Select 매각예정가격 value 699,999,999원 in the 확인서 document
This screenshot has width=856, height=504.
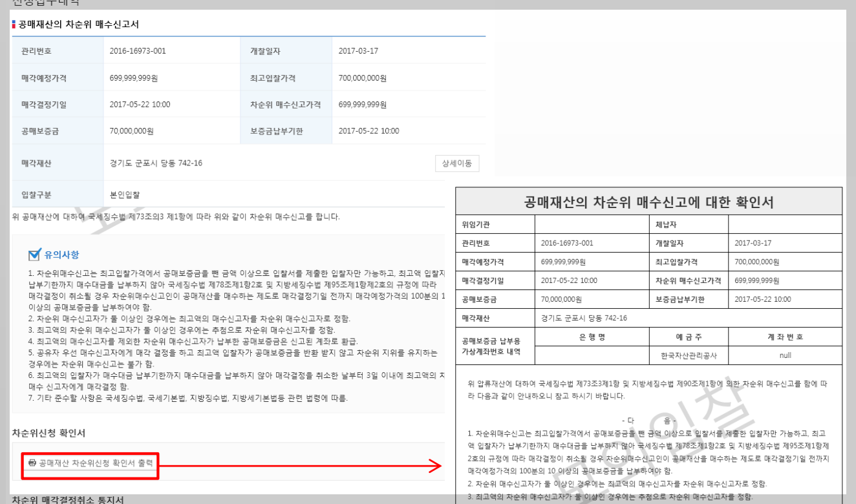[x=563, y=262]
